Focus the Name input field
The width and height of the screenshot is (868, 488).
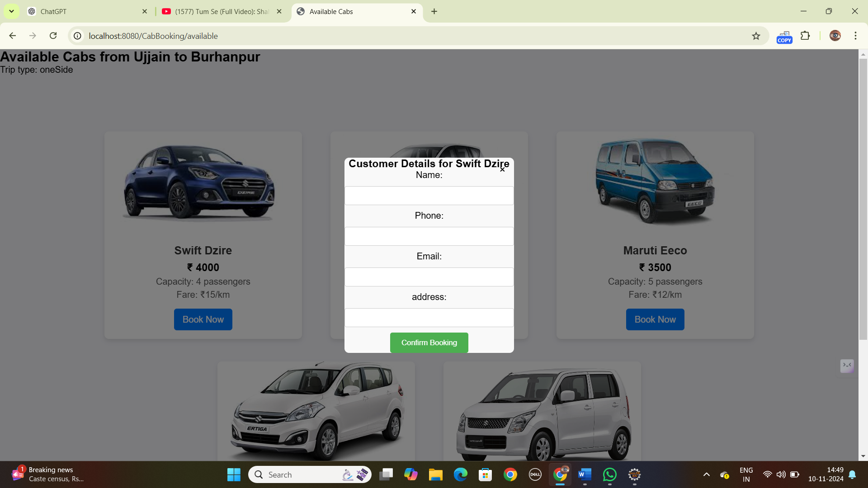click(x=429, y=196)
